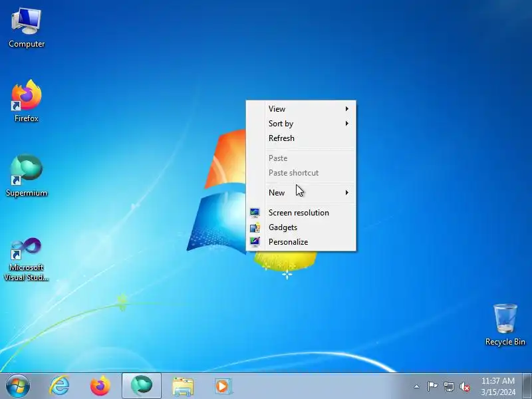Open the Computer desktop icon
The width and height of the screenshot is (532, 399).
(x=27, y=28)
